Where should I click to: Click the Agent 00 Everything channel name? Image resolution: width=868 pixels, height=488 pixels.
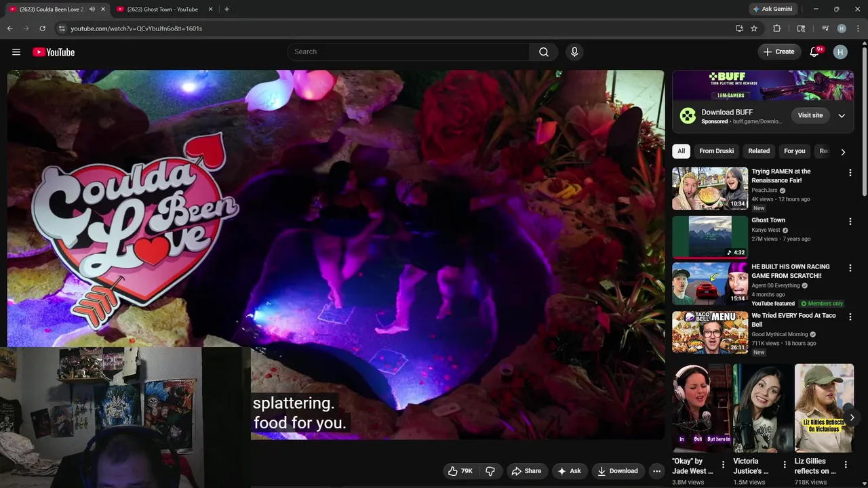tap(775, 286)
